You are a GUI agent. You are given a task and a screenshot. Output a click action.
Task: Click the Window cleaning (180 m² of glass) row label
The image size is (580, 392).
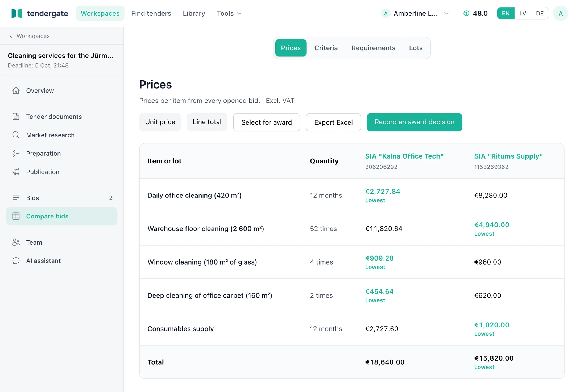[202, 262]
